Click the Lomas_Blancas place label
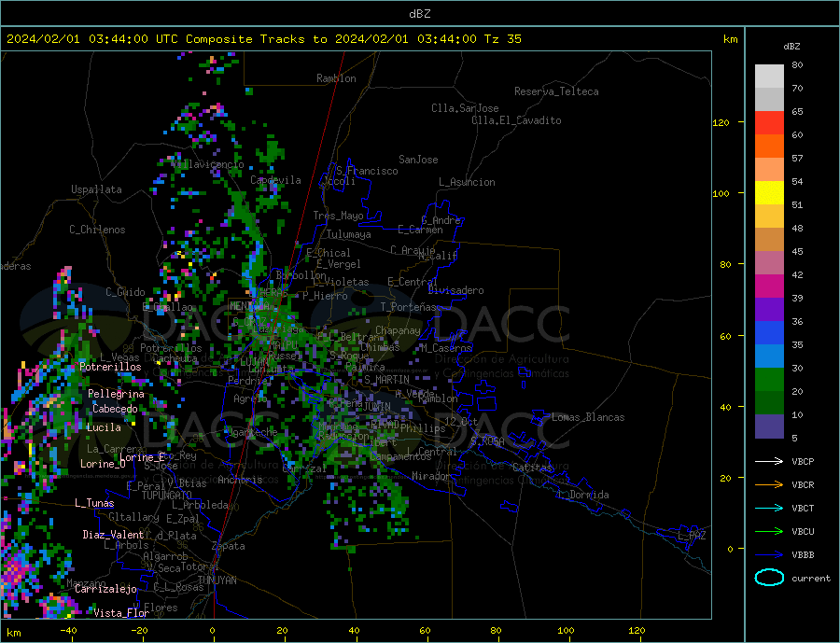 pos(588,417)
